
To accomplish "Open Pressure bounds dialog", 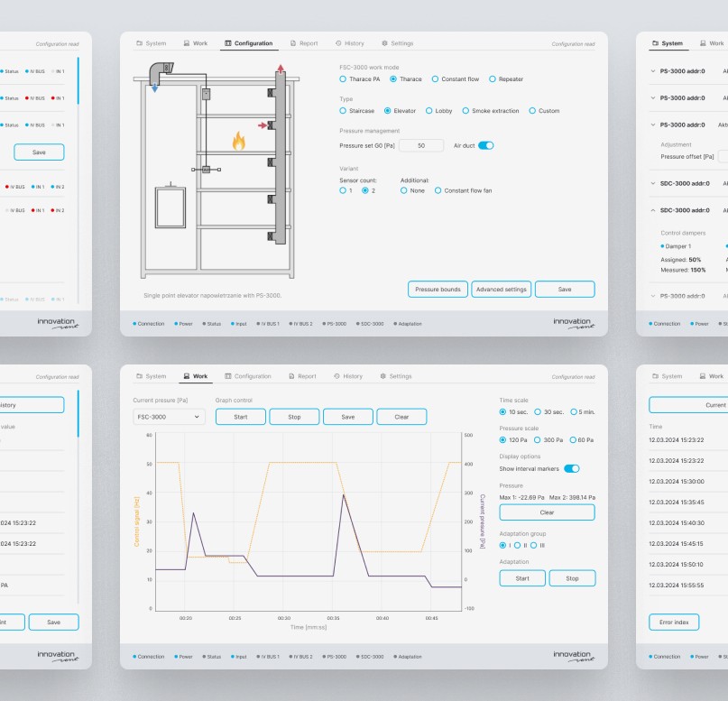I will 438,290.
